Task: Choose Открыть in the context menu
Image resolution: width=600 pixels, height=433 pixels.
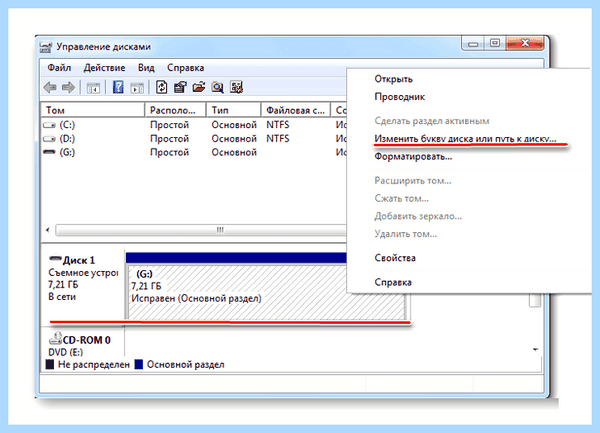Action: [x=393, y=79]
